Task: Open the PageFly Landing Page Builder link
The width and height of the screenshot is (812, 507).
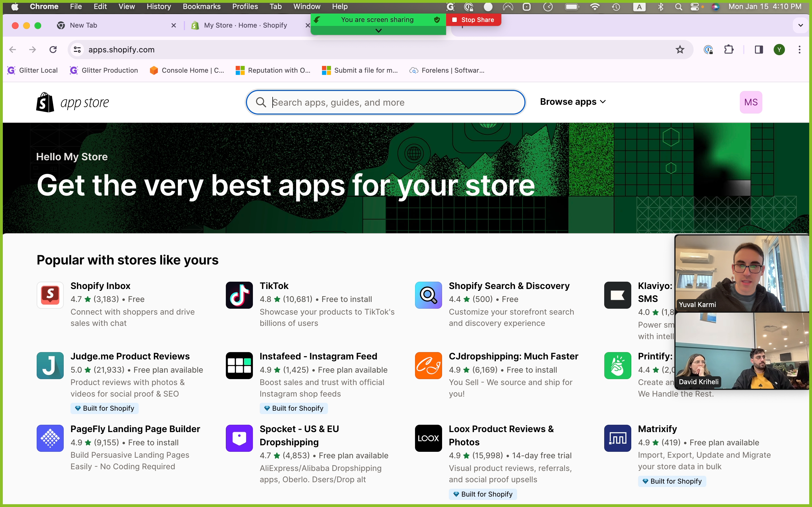Action: [135, 429]
